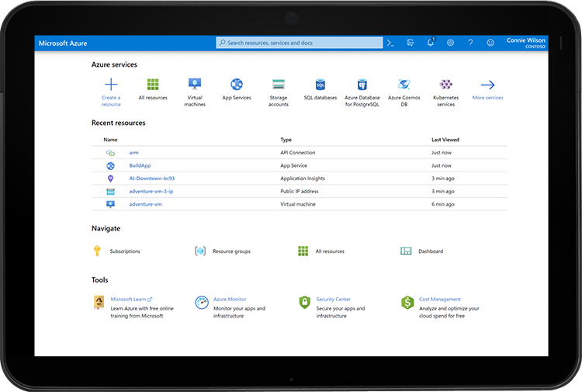Click the Resource groups label
Image resolution: width=582 pixels, height=392 pixels.
(x=231, y=252)
